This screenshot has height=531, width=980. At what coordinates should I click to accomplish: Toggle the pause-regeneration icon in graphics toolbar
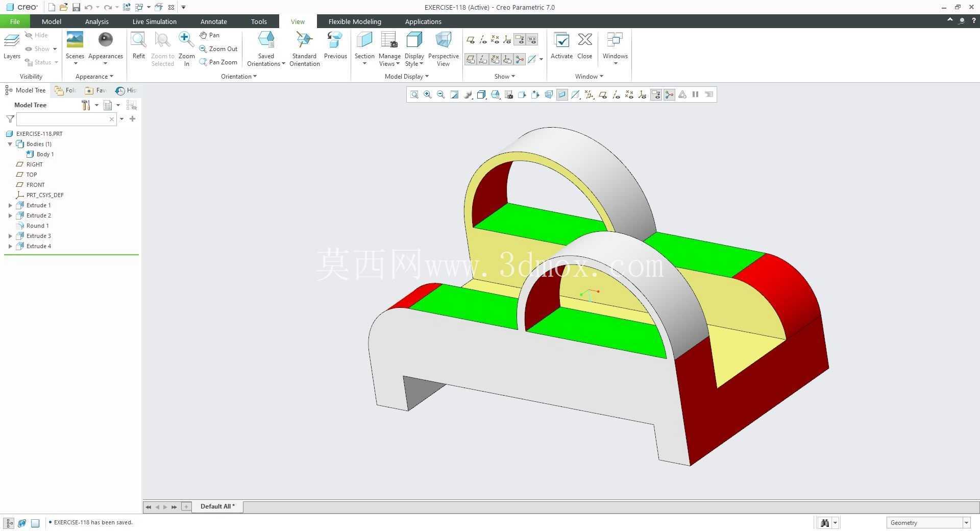tap(695, 94)
